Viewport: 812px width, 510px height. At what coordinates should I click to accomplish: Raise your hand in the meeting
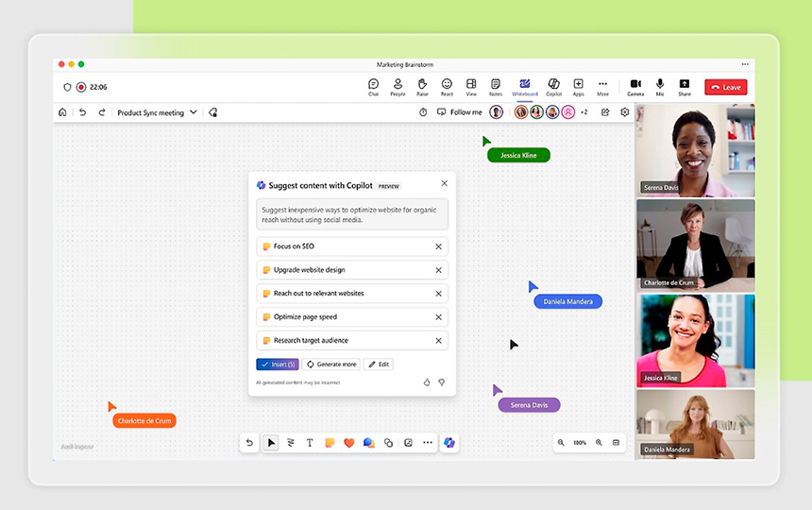423,87
